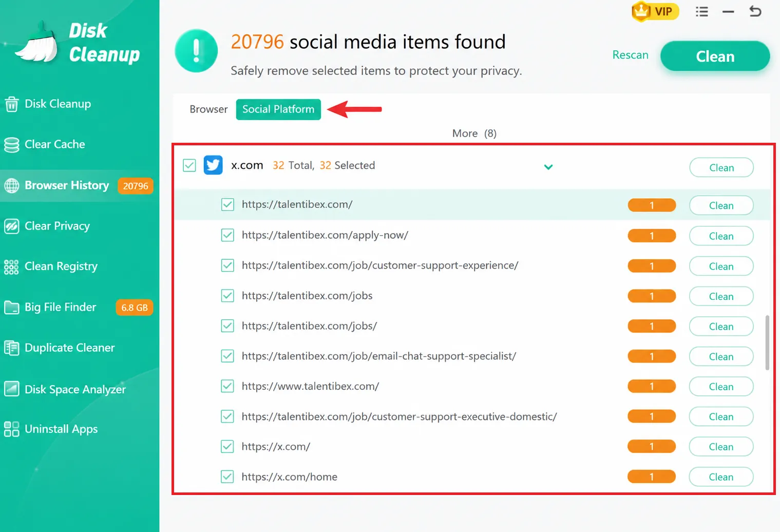Viewport: 780px width, 532px height.
Task: Open the Duplicate Cleaner icon
Action: click(11, 348)
